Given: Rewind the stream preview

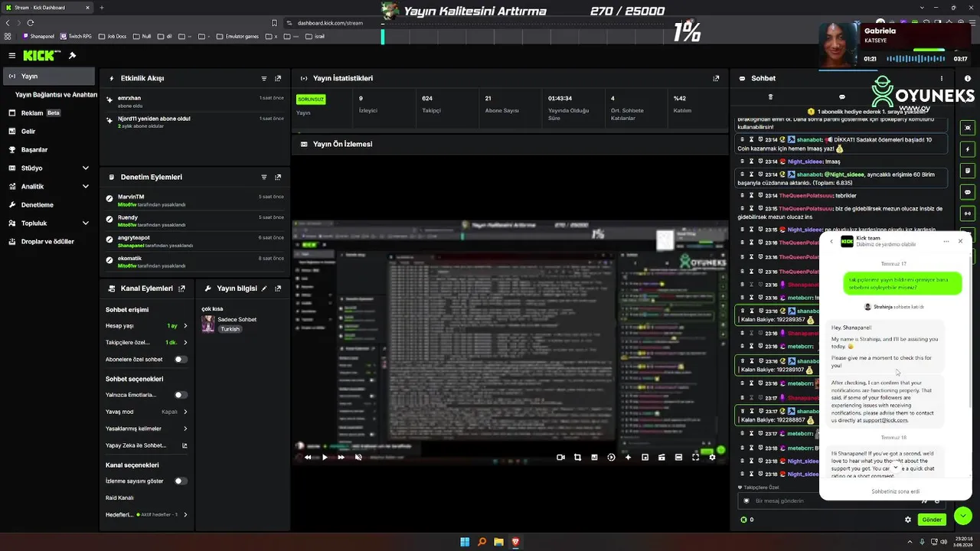Looking at the screenshot, I should 308,457.
